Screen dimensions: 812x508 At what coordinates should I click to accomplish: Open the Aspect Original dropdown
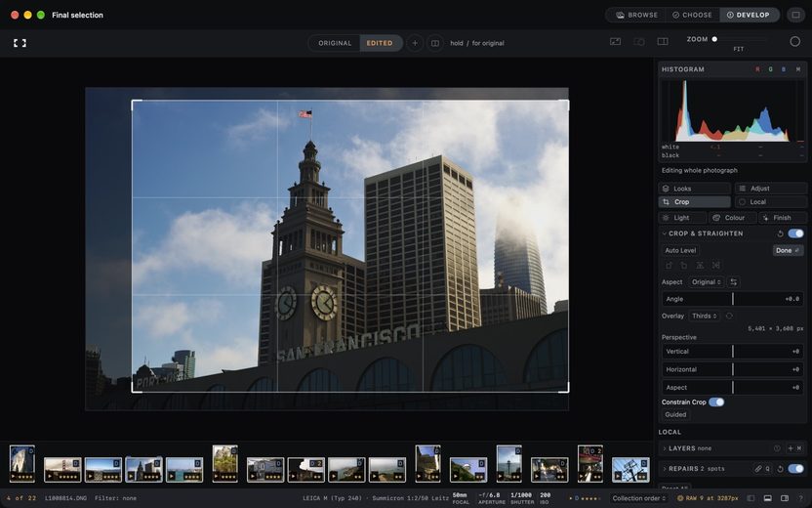[707, 282]
